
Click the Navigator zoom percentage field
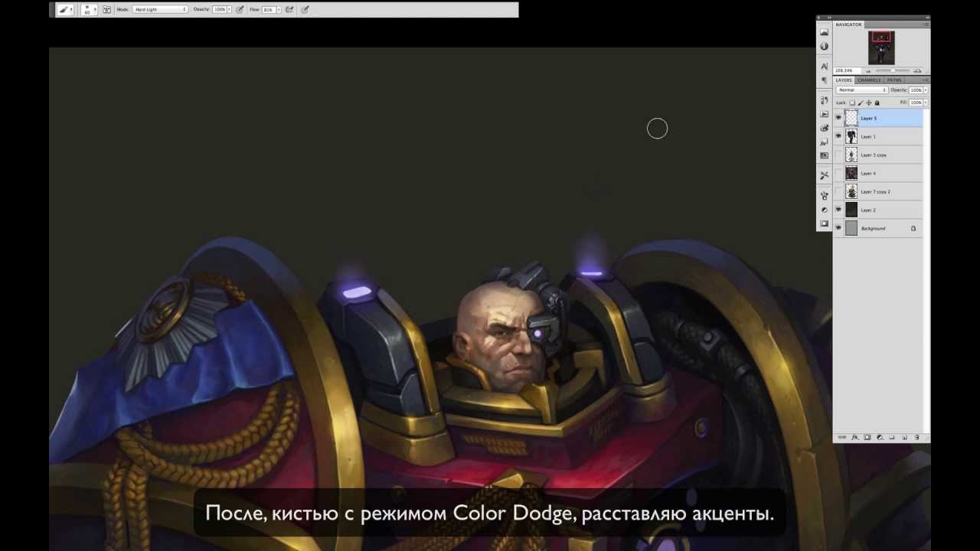[x=847, y=70]
